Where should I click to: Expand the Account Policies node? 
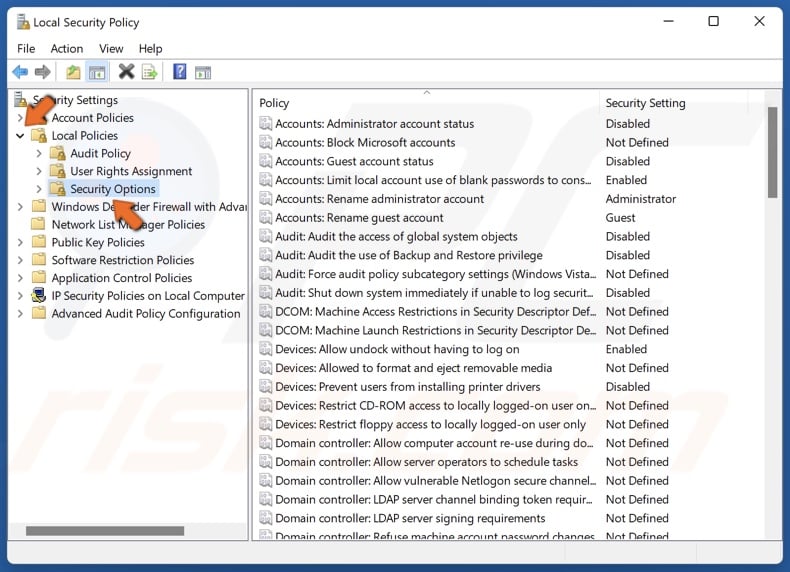click(x=20, y=118)
